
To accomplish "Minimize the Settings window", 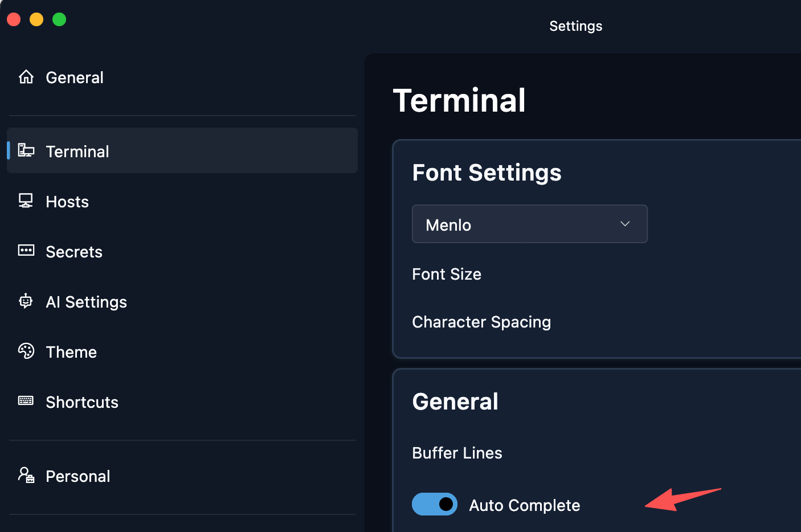I will tap(36, 19).
